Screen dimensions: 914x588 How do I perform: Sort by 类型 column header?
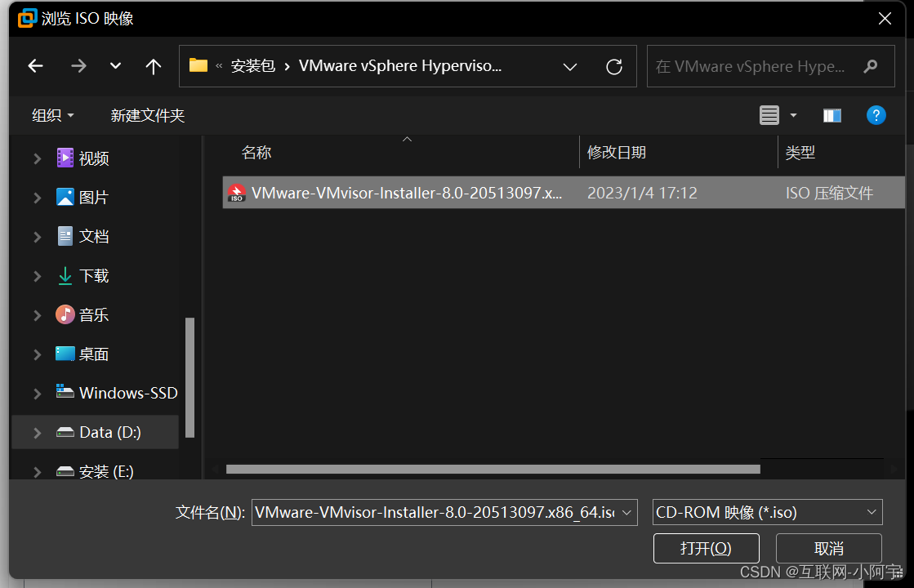(800, 153)
